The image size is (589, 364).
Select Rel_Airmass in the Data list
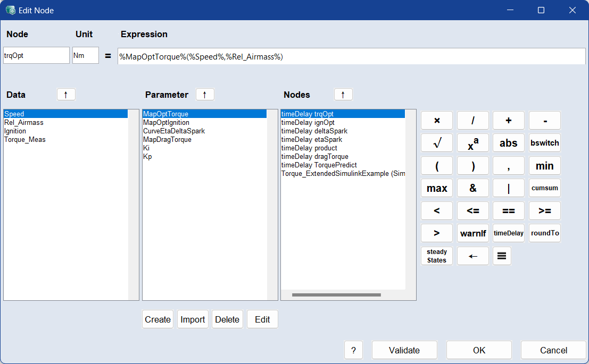click(x=24, y=123)
